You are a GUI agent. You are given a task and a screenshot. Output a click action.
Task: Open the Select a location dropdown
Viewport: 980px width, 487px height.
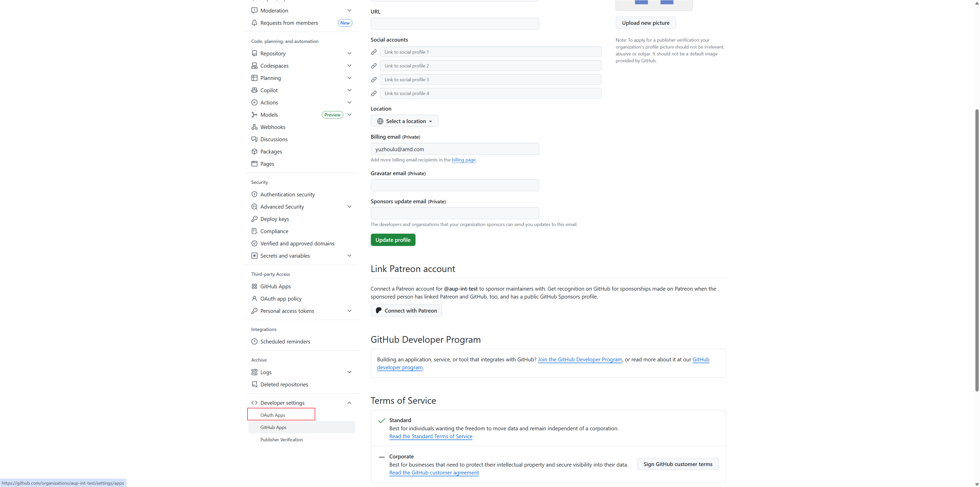pyautogui.click(x=405, y=121)
